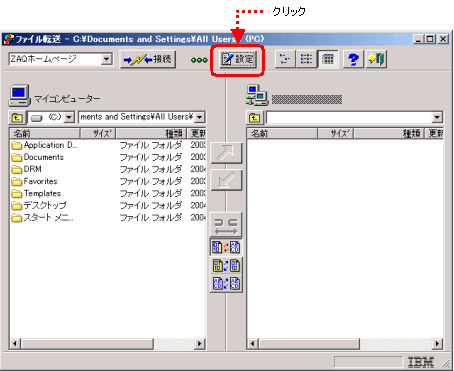Viewport: 454px width, 371px height.
Task: Select the details grid view icon
Action: coord(328,59)
